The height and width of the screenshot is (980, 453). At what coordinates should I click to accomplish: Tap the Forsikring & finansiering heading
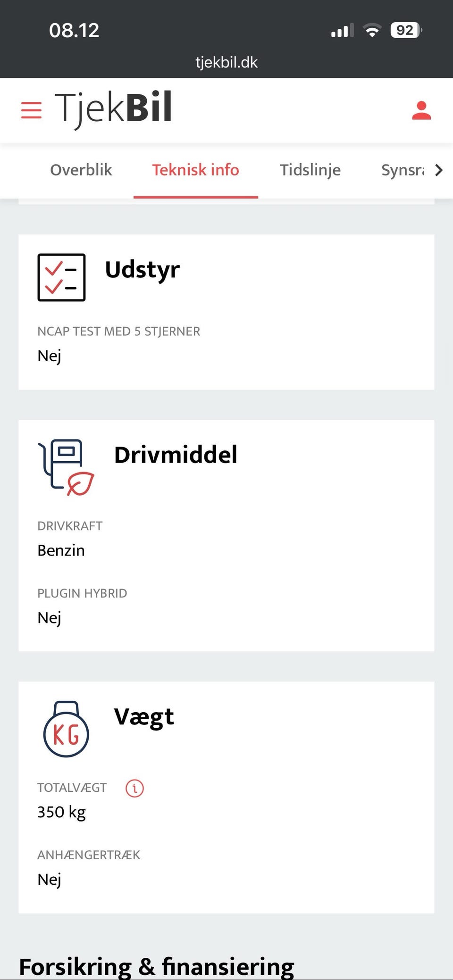[x=156, y=967]
